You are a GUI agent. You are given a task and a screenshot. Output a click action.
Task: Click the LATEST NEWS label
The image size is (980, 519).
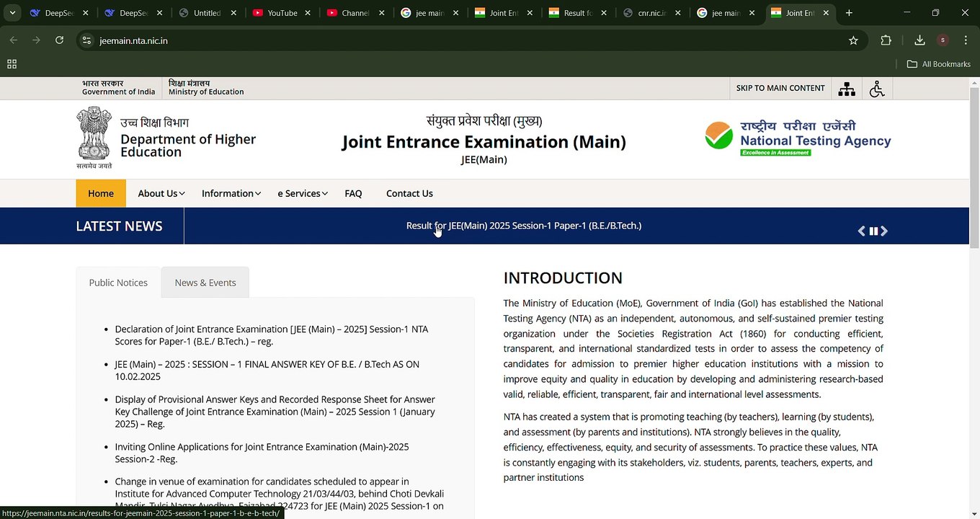click(x=119, y=226)
